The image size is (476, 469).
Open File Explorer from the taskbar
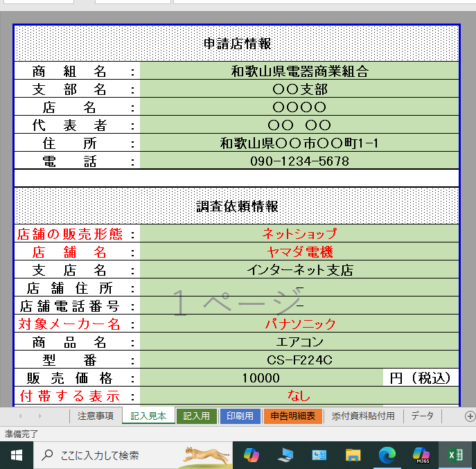(353, 455)
